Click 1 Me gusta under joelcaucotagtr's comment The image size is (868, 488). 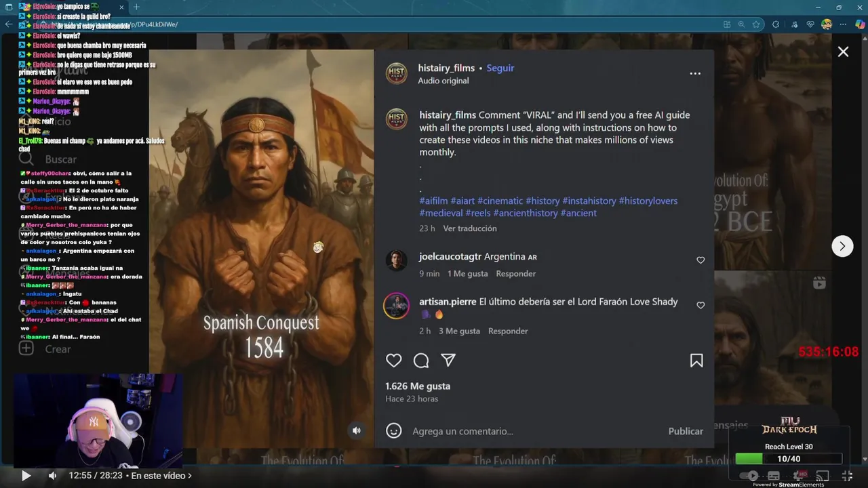click(x=467, y=274)
